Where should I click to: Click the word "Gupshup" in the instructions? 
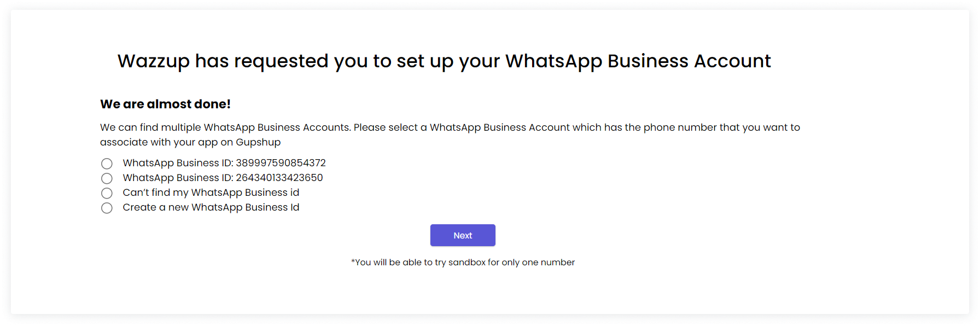click(x=258, y=142)
